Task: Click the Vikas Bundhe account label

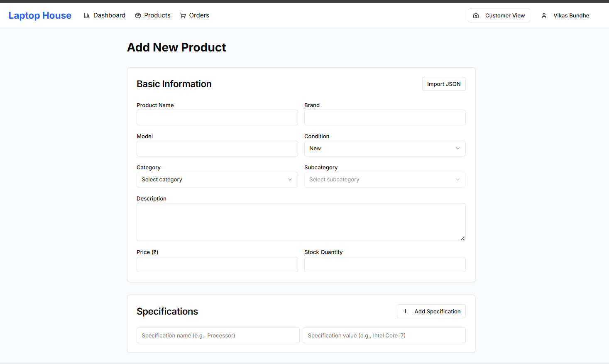Action: point(571,15)
